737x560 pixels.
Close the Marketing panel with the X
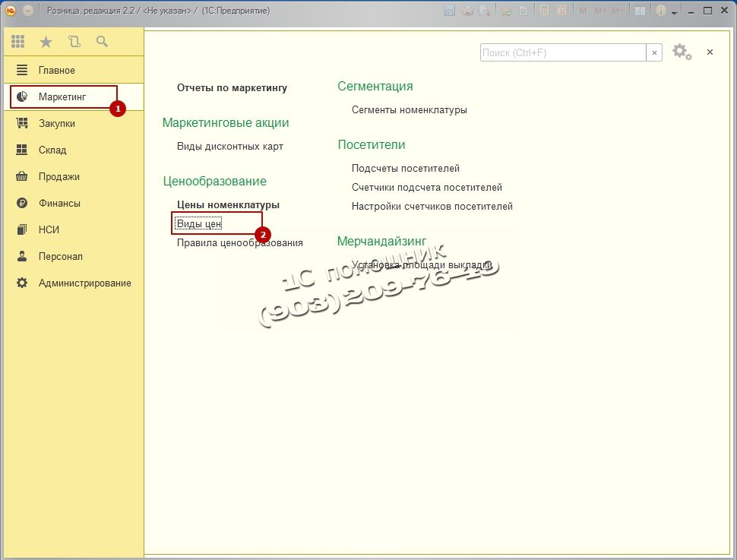click(710, 52)
